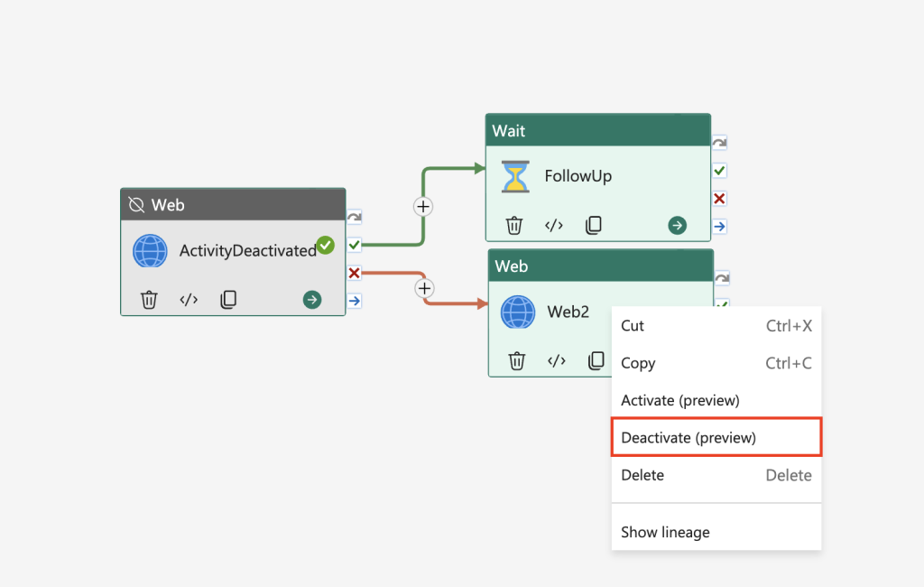Add activity on green success connector plus
Screen dimensions: 924x587
(x=423, y=206)
